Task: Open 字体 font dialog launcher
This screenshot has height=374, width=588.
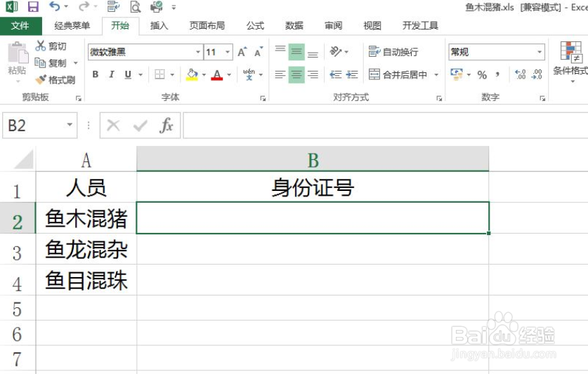Action: [263, 98]
